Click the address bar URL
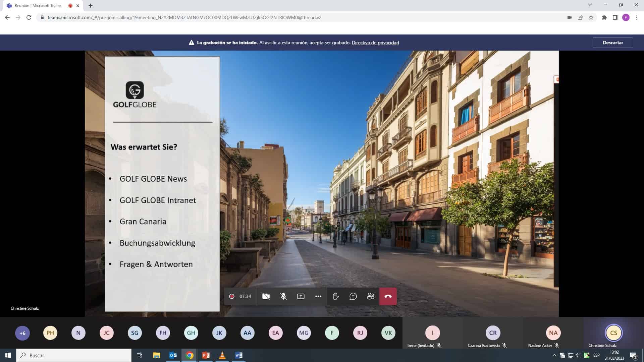This screenshot has height=362, width=644. 184,17
